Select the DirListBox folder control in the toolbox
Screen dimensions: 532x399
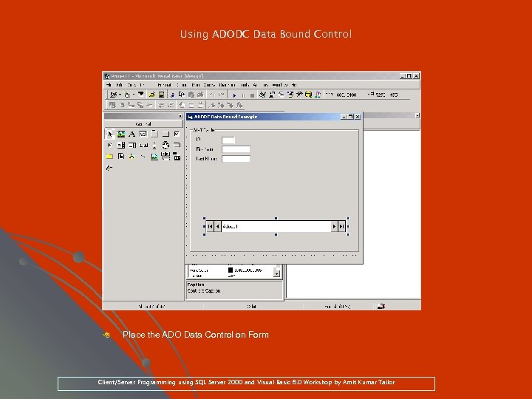[x=109, y=157]
